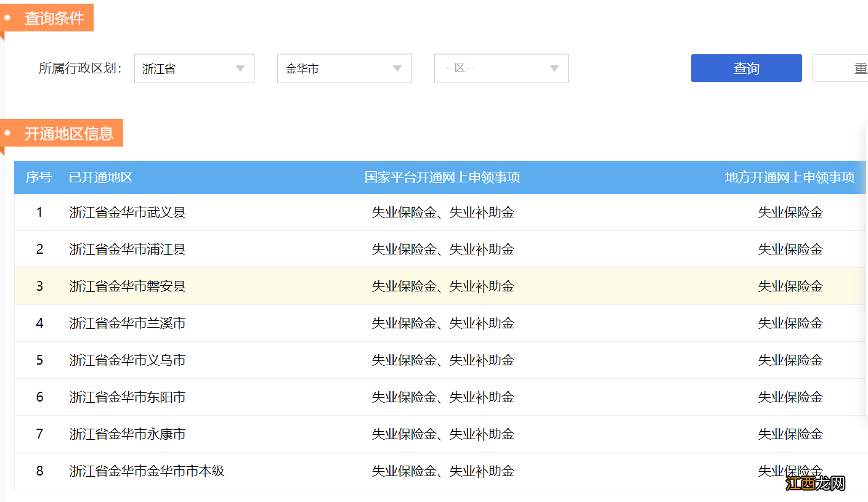Select row 浙江省金华市磐安县
The width and height of the screenshot is (868, 502).
point(440,286)
